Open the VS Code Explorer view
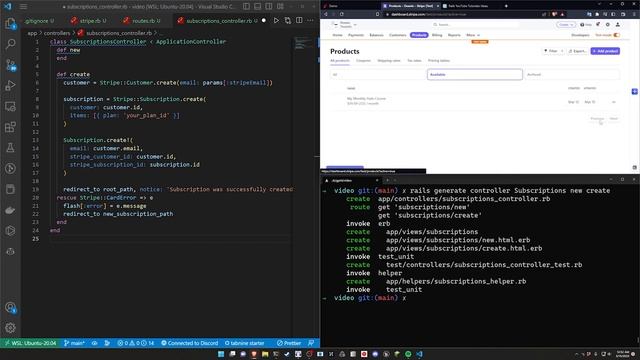The height and width of the screenshot is (360, 640). point(11,23)
